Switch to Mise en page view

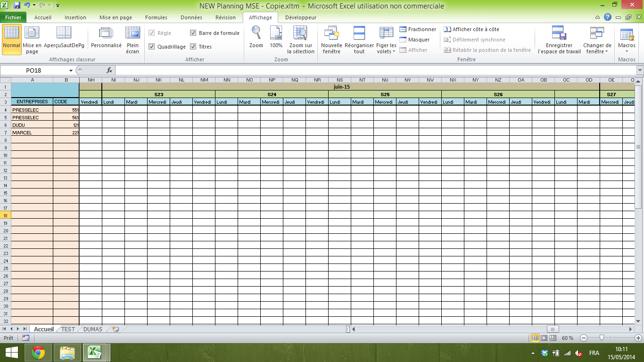coord(32,40)
